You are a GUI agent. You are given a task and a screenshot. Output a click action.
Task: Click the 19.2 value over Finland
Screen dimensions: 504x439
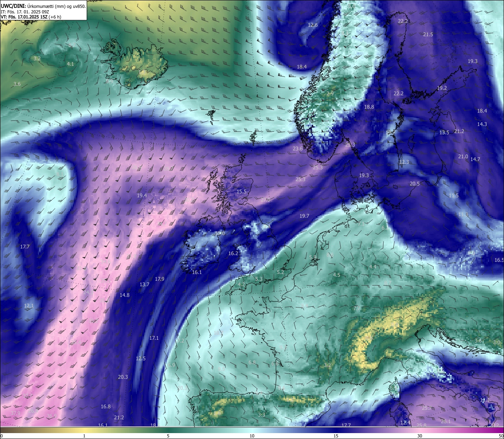click(442, 88)
